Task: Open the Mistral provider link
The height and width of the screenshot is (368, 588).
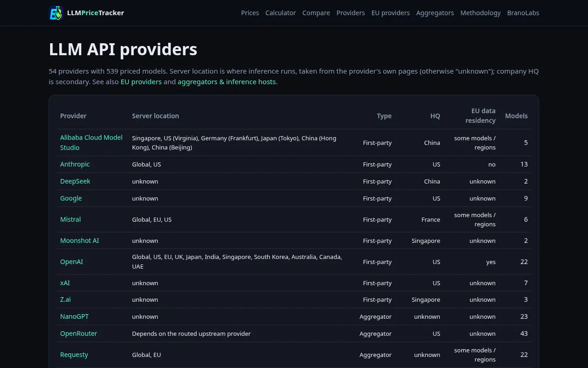Action: 70,219
